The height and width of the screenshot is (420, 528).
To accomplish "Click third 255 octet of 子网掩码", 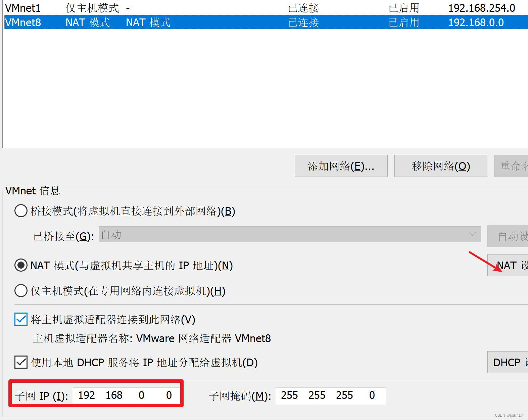I will click(345, 395).
